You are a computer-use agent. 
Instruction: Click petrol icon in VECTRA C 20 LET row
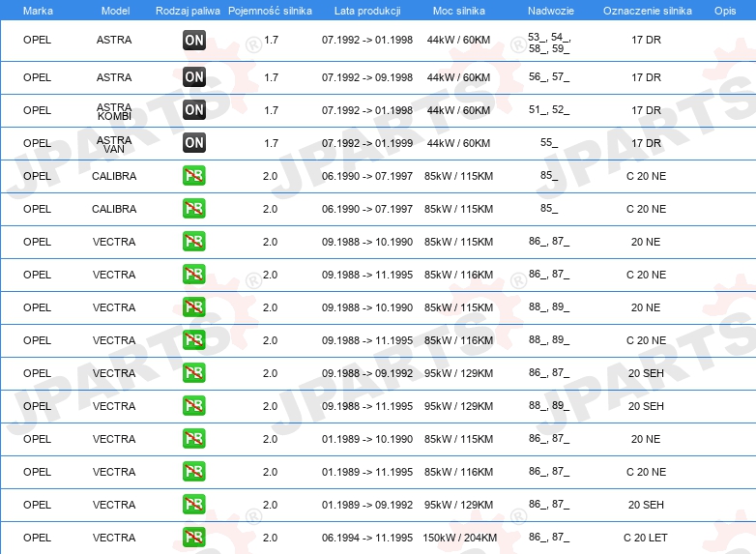pos(194,538)
